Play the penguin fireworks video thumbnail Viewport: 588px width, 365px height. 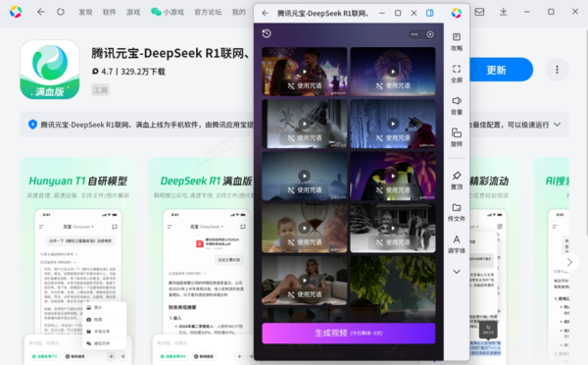[x=393, y=176]
